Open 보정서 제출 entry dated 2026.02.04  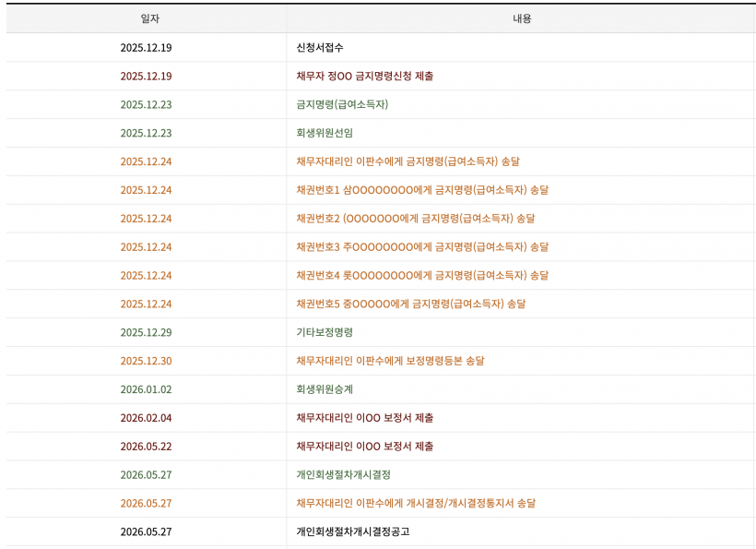pos(364,417)
